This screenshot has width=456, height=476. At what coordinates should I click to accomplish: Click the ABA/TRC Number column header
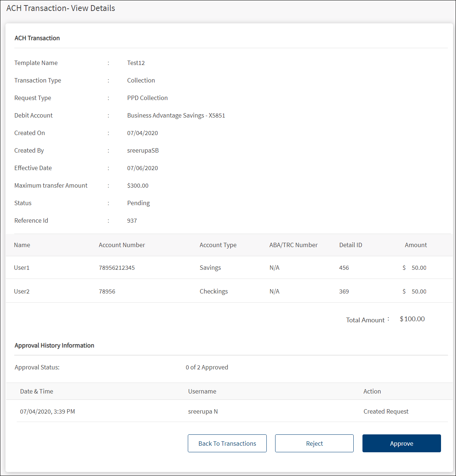pyautogui.click(x=293, y=245)
